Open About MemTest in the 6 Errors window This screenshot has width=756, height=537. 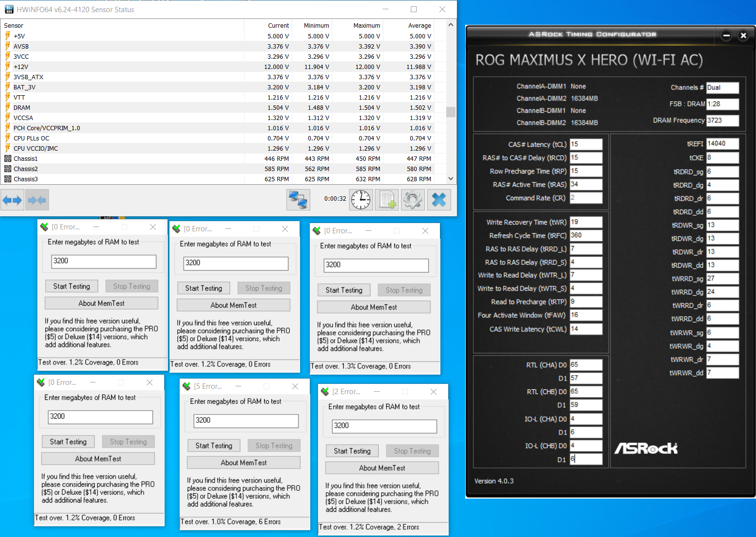click(x=244, y=463)
